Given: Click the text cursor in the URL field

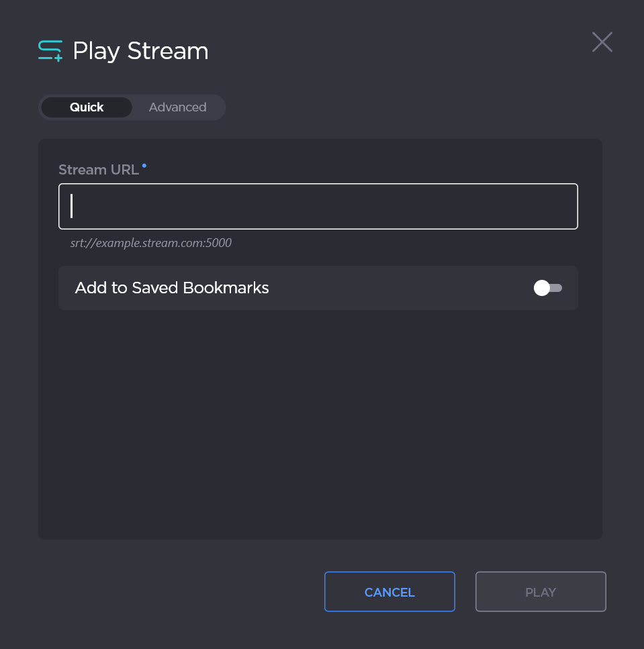Looking at the screenshot, I should tap(71, 206).
